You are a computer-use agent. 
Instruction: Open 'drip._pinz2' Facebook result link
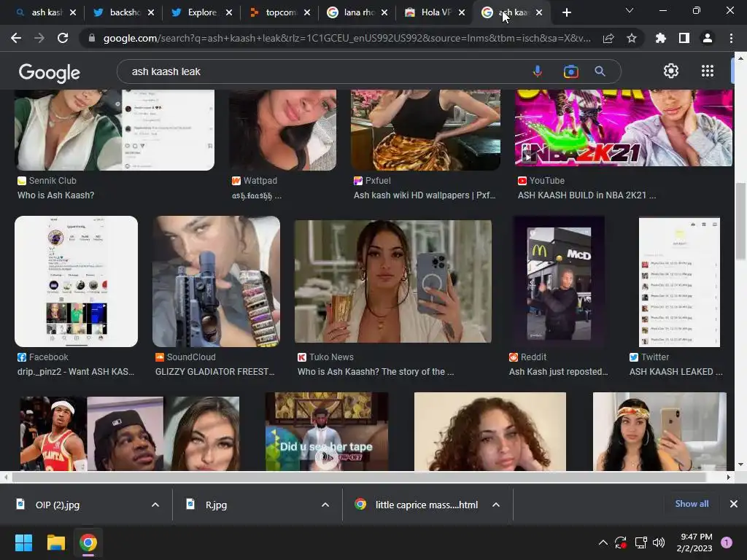[76, 372]
